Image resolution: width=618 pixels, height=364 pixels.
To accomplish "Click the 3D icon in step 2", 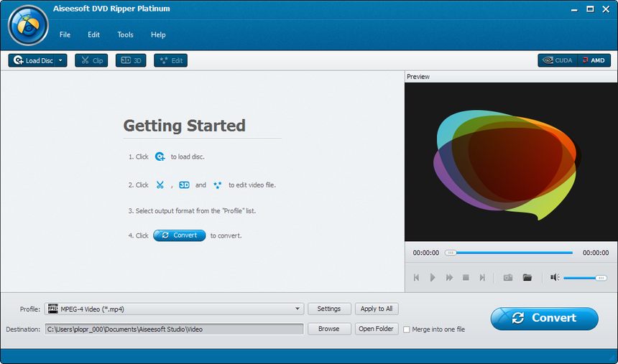I will click(184, 185).
